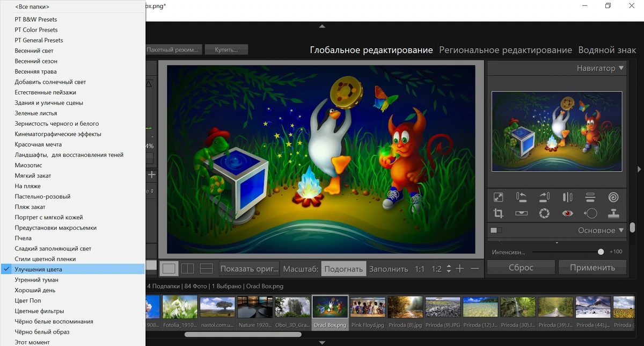This screenshot has height=346, width=644.
Task: Open the aperture lens tool
Action: (544, 213)
